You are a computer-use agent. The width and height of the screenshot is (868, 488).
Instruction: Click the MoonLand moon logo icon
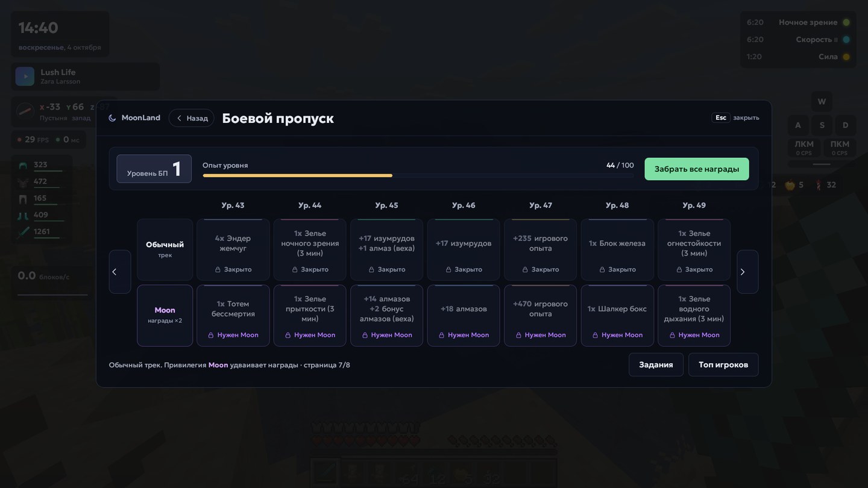click(x=112, y=118)
